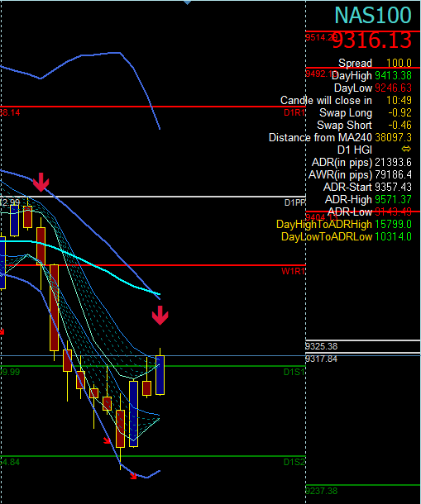Click the AWR(in pips) value 79186.4
421x504 pixels.
[x=394, y=174]
